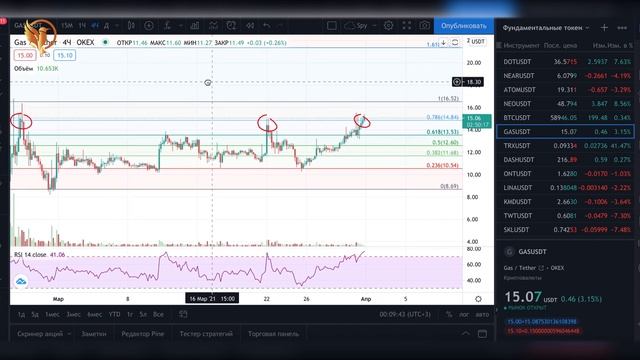Open the watchlist three-dots menu

(x=622, y=28)
